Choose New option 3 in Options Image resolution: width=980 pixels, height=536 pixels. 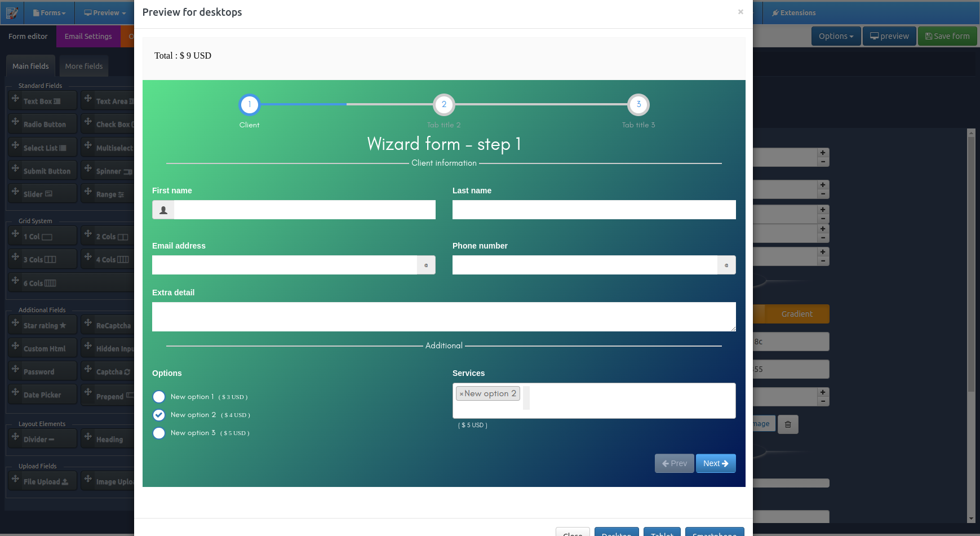pyautogui.click(x=159, y=433)
